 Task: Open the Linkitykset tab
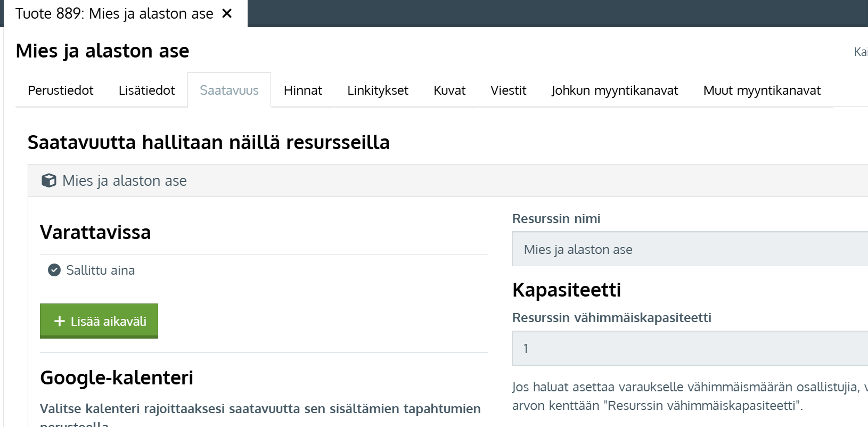coord(378,91)
